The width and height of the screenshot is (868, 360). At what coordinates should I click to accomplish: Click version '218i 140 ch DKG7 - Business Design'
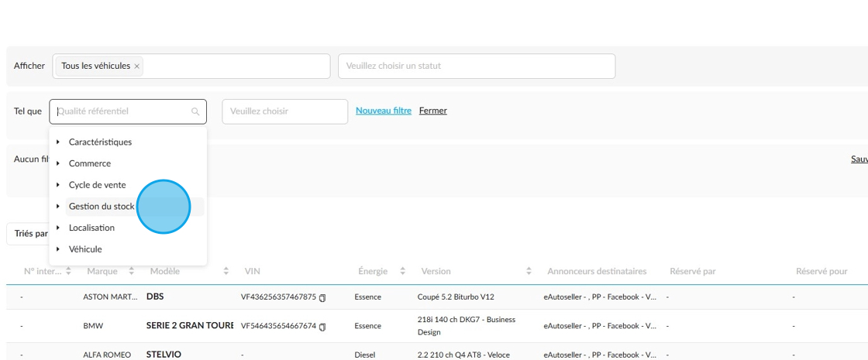[466, 326]
